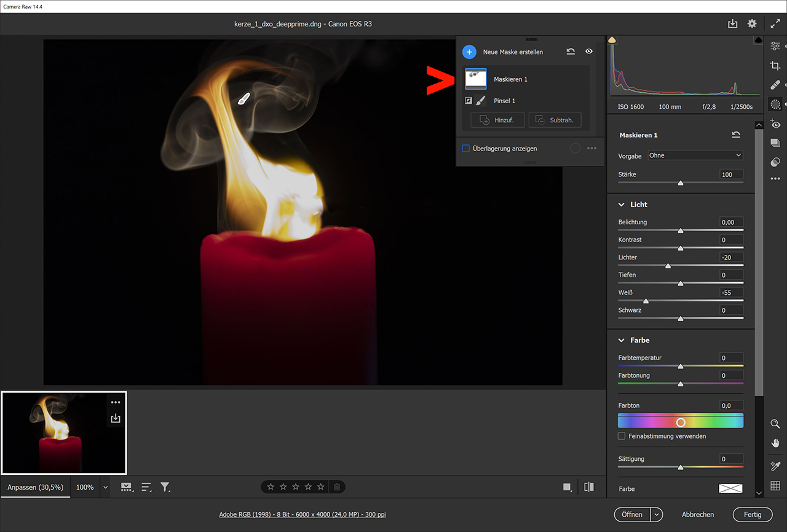Click the blue create new mask plus
Screen dimensions: 787x532
pos(469,52)
